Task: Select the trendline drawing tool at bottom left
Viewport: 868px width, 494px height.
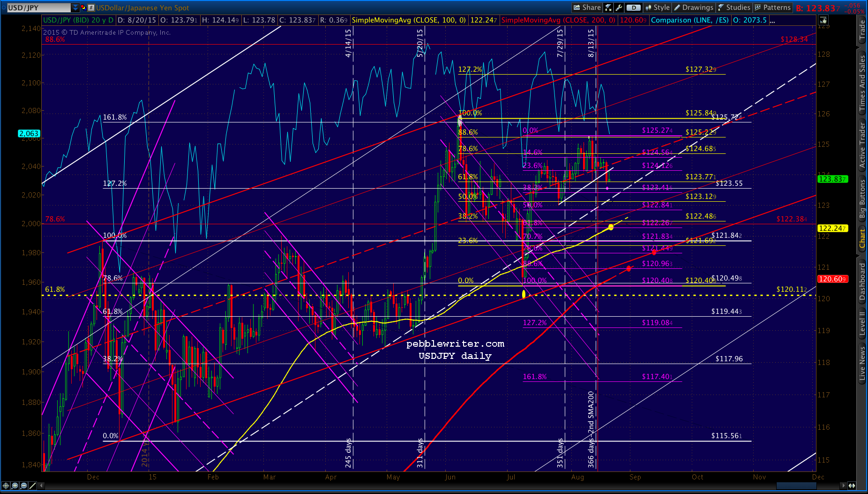Action: [x=32, y=486]
